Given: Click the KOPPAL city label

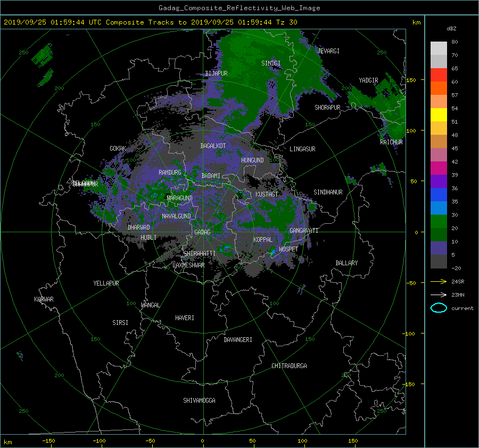Looking at the screenshot, I should point(263,240).
